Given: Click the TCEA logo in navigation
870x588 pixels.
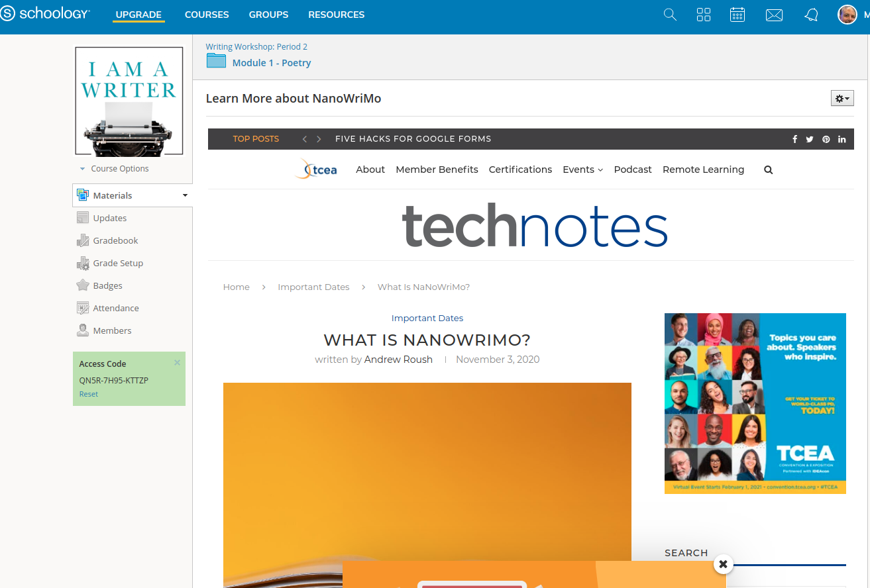Looking at the screenshot, I should pos(316,169).
